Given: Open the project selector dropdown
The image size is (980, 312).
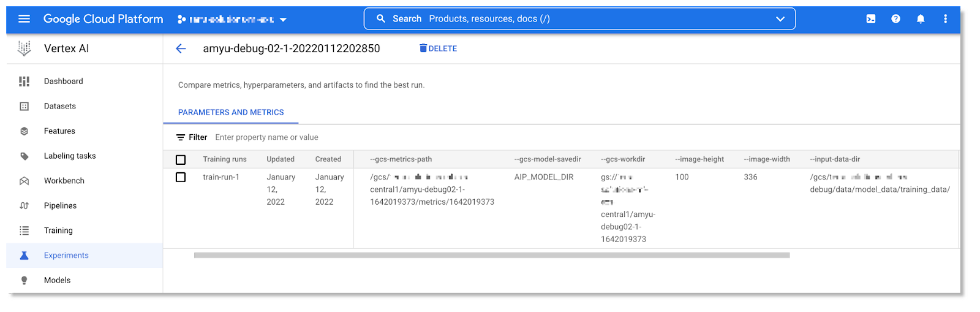Looking at the screenshot, I should [232, 20].
